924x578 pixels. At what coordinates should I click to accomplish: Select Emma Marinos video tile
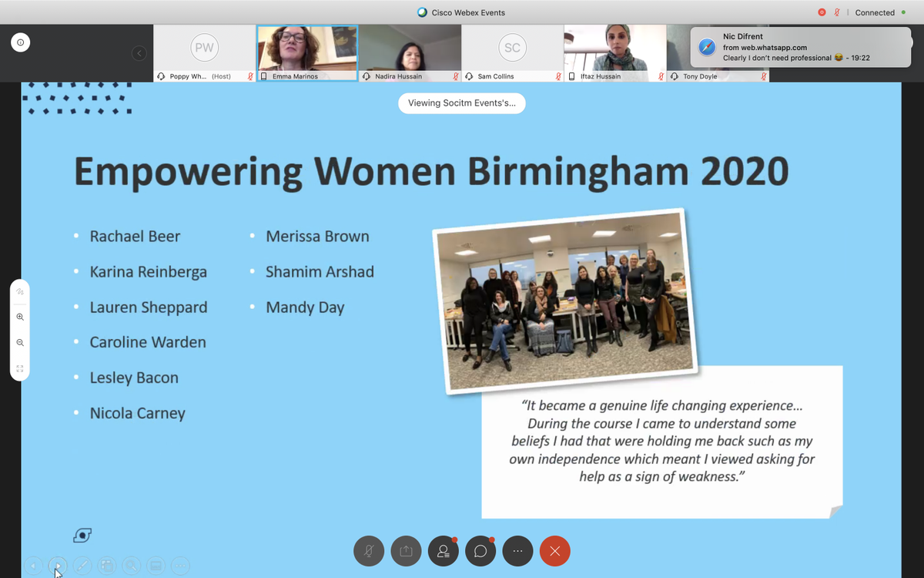click(306, 53)
